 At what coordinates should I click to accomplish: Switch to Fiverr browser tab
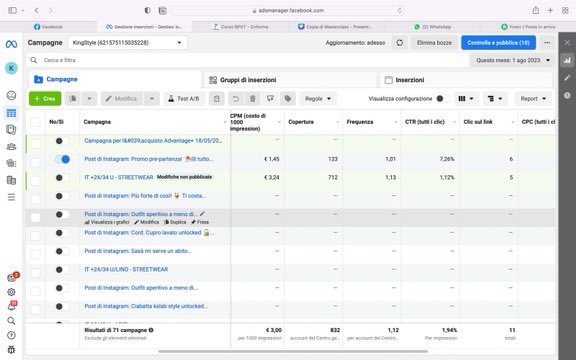tap(528, 27)
